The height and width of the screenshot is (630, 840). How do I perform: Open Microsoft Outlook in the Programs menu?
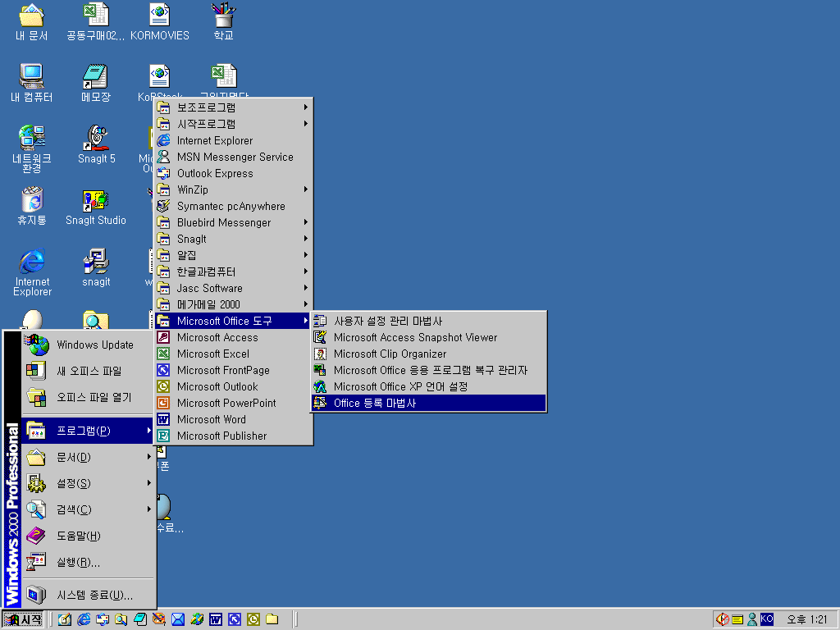(233, 387)
